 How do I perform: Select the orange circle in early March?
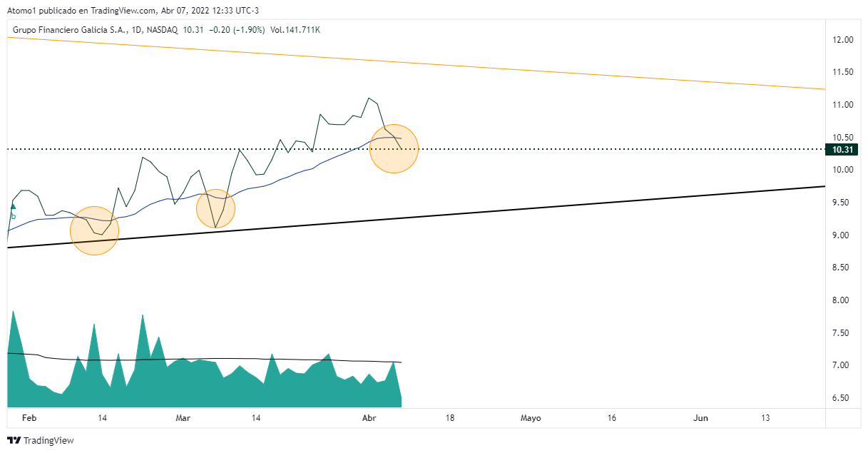click(x=215, y=209)
